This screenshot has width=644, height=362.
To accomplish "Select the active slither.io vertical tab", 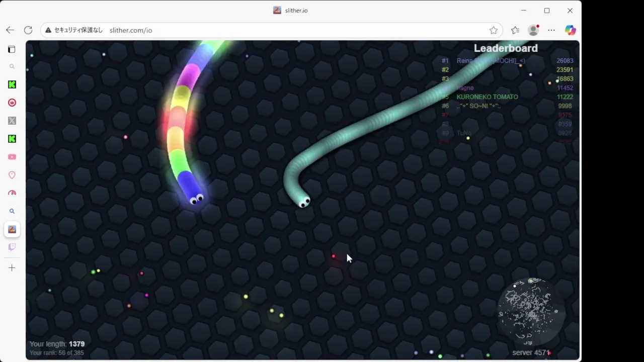I will click(12, 229).
